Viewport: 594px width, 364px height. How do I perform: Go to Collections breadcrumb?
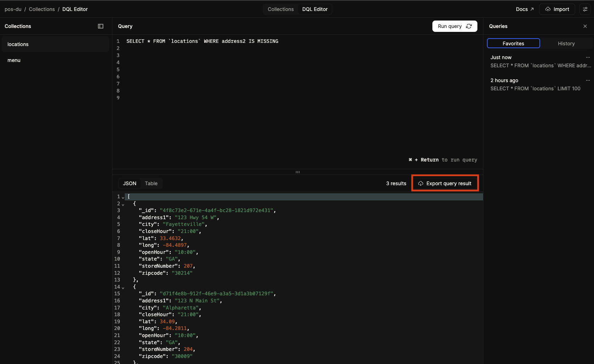42,9
